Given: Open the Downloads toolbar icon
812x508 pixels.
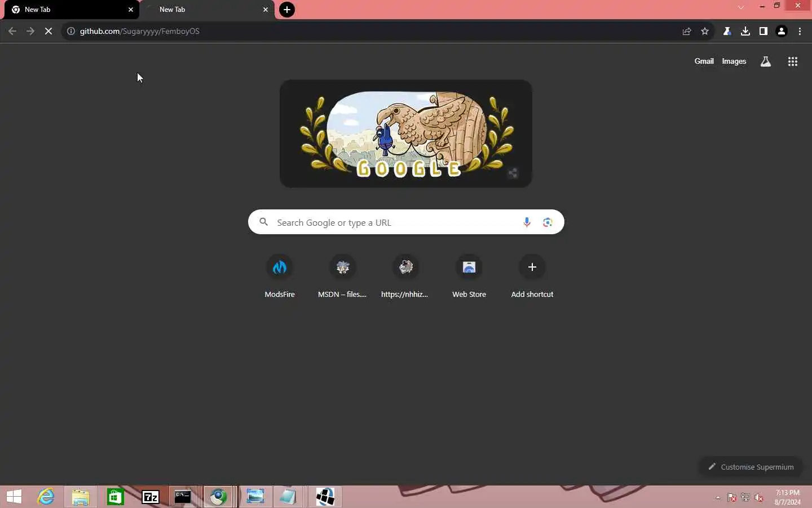Looking at the screenshot, I should click(745, 32).
